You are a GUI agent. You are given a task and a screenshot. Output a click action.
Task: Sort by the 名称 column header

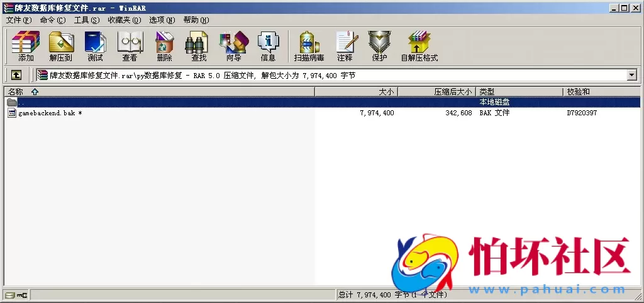click(x=159, y=92)
